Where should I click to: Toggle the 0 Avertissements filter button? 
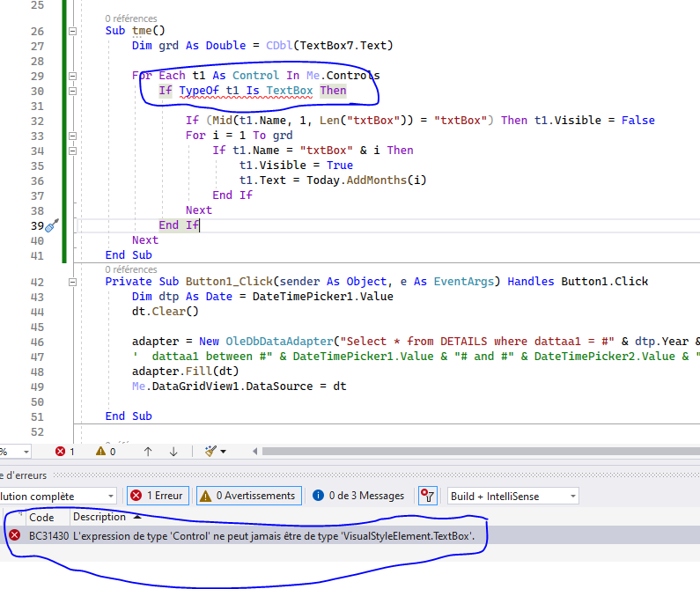coord(248,496)
